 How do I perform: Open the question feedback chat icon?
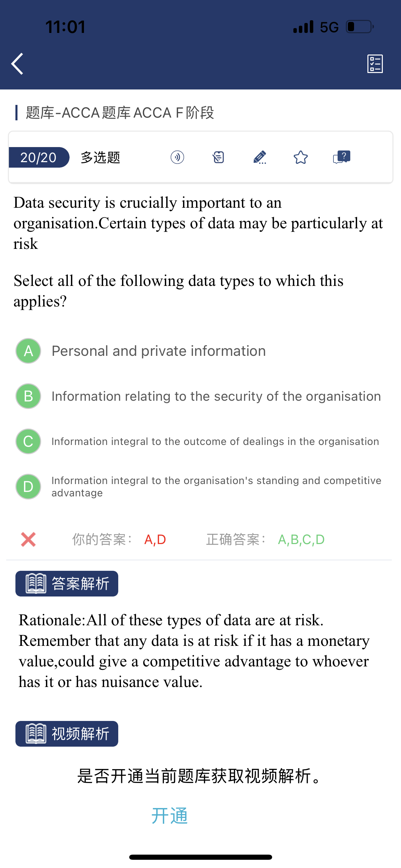click(x=341, y=157)
